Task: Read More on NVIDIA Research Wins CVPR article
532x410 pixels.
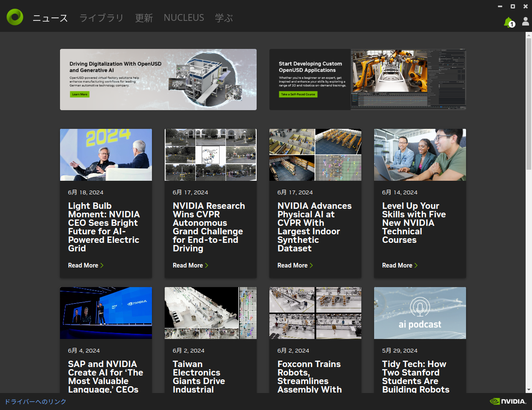Action: click(190, 265)
